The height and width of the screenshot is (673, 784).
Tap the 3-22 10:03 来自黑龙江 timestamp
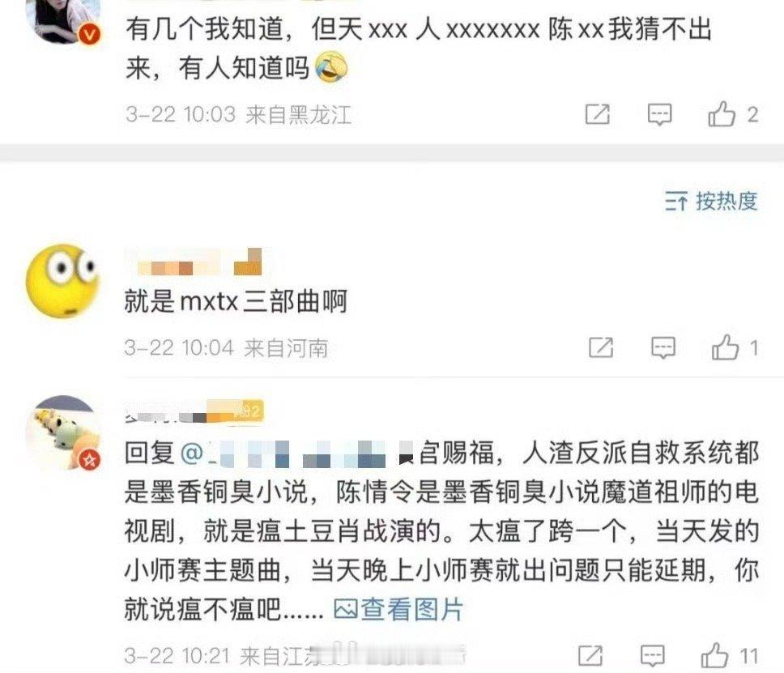(238, 114)
